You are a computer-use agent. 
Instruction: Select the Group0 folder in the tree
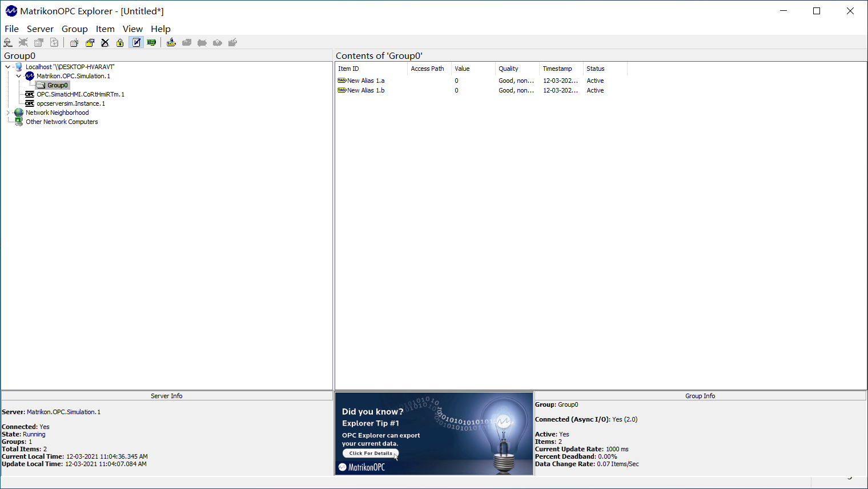(57, 85)
